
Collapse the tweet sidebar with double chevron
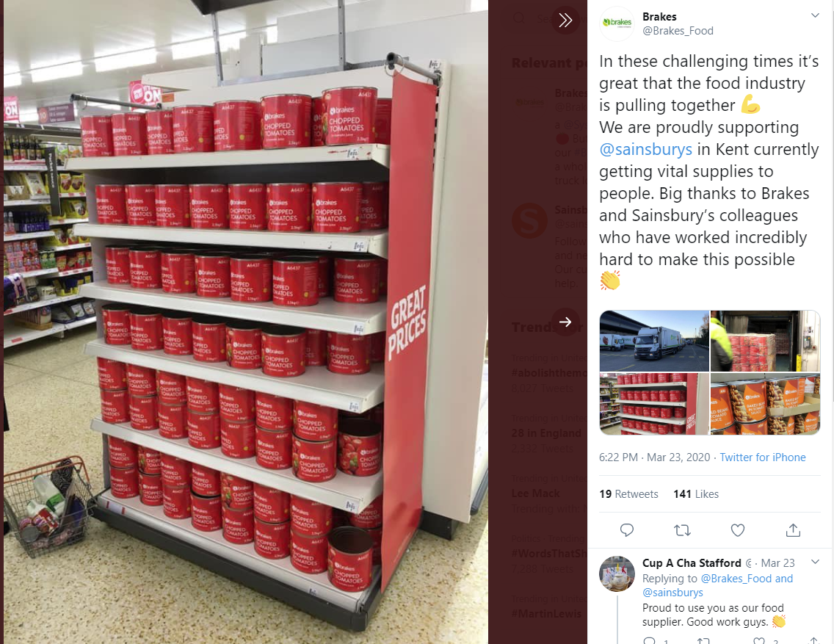pyautogui.click(x=565, y=21)
